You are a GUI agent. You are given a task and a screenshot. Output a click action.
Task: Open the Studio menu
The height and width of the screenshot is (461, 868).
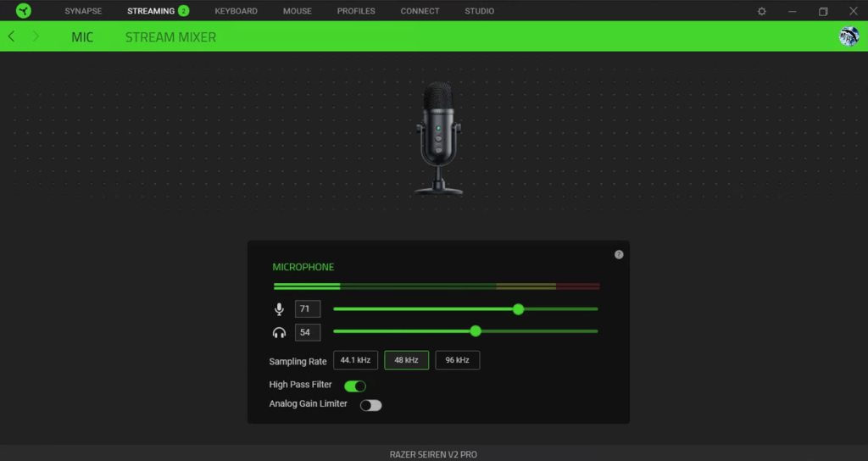(479, 11)
